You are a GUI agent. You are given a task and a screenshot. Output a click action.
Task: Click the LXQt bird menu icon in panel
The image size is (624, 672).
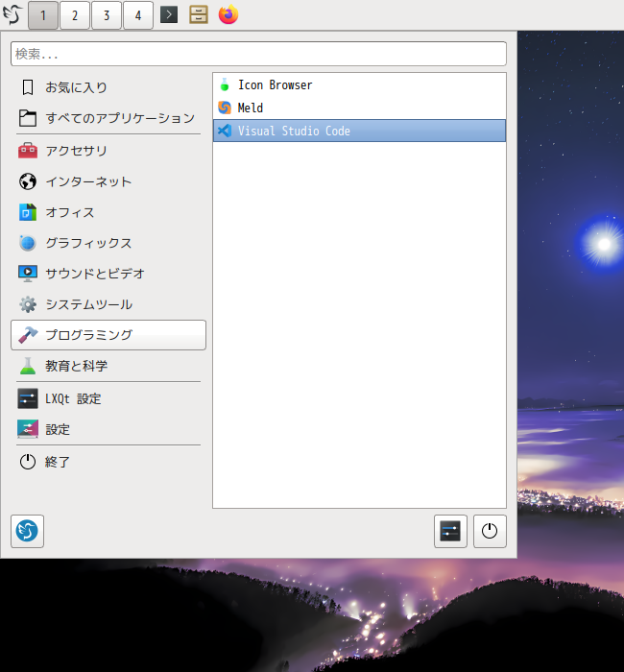click(12, 15)
